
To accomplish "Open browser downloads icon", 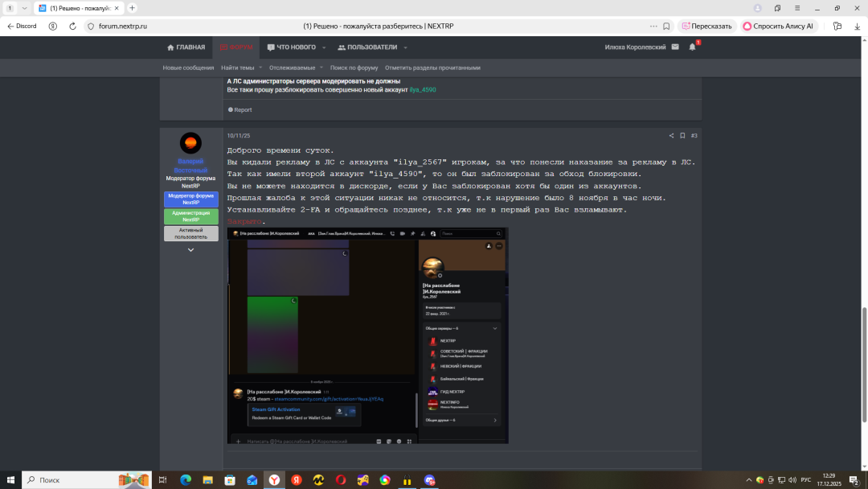I will [x=855, y=26].
